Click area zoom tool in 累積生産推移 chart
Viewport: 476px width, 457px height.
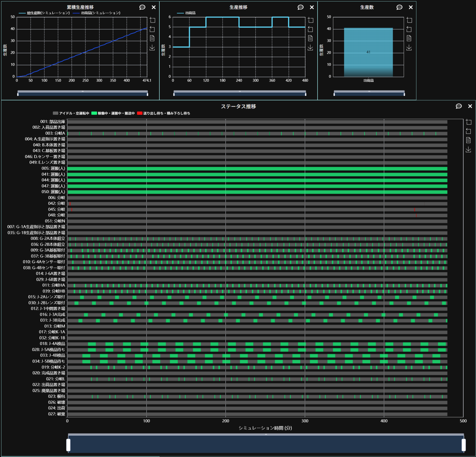coord(152,20)
